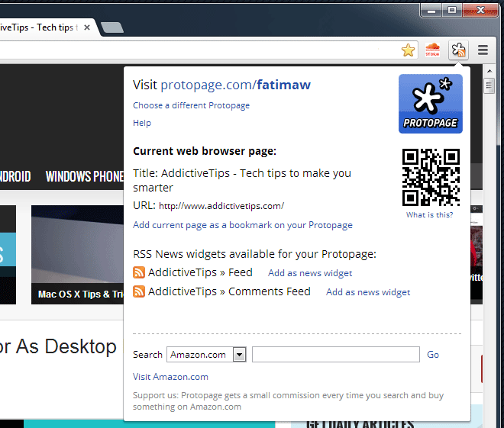
Task: Open the Visit Amazon.com link
Action: tap(171, 377)
